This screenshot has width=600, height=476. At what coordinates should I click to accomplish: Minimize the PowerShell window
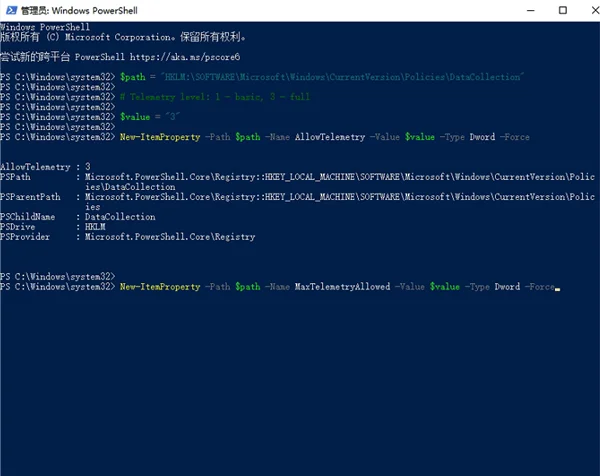click(x=530, y=10)
